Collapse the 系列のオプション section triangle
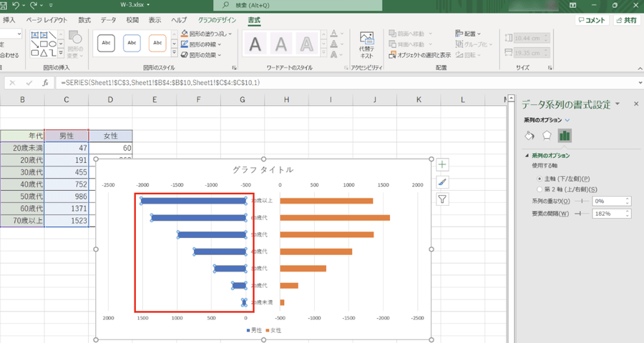This screenshot has width=644, height=343. coord(527,155)
